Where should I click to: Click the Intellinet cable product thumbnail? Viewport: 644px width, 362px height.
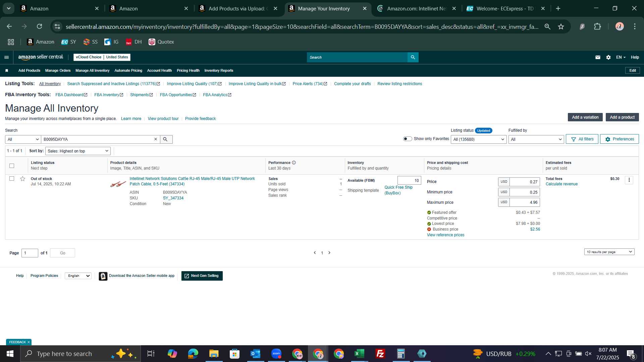tap(118, 184)
